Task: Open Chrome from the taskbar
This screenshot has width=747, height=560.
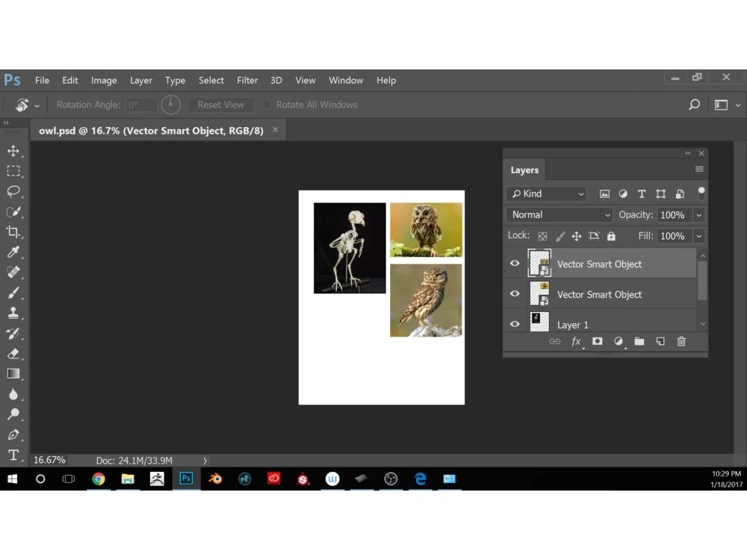Action: [99, 479]
